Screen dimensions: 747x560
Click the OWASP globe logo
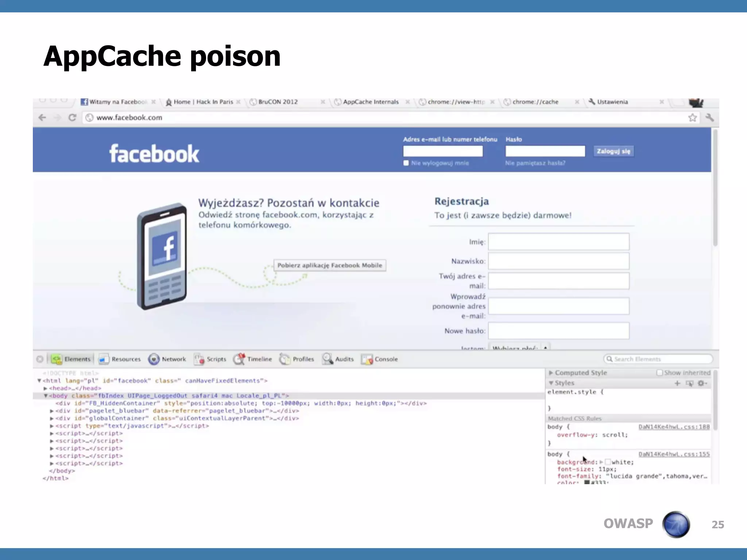coord(676,525)
